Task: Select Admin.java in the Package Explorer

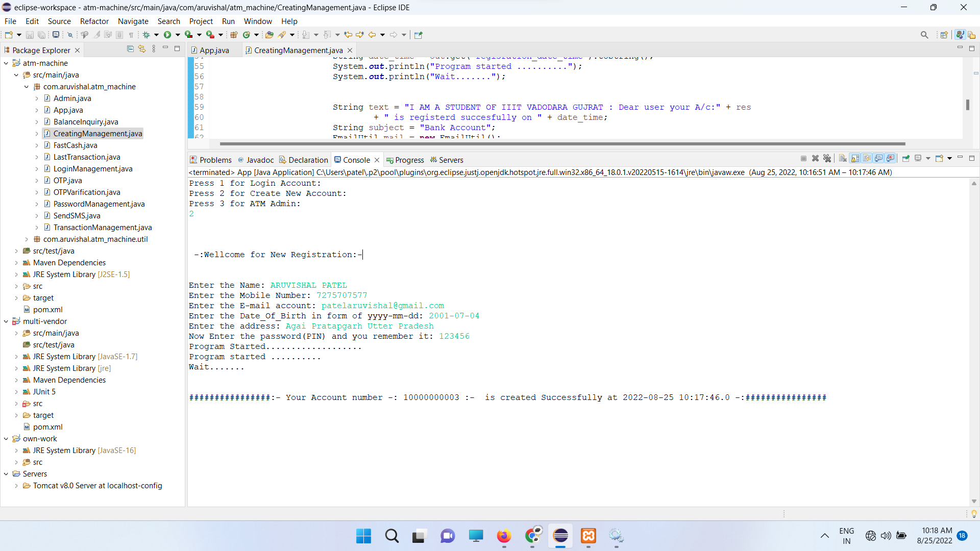Action: click(x=73, y=98)
